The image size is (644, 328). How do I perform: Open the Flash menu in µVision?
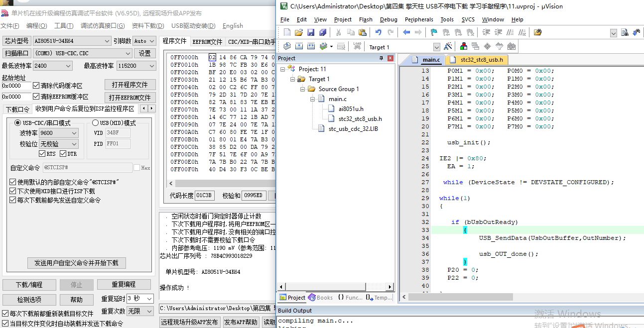coord(366,19)
